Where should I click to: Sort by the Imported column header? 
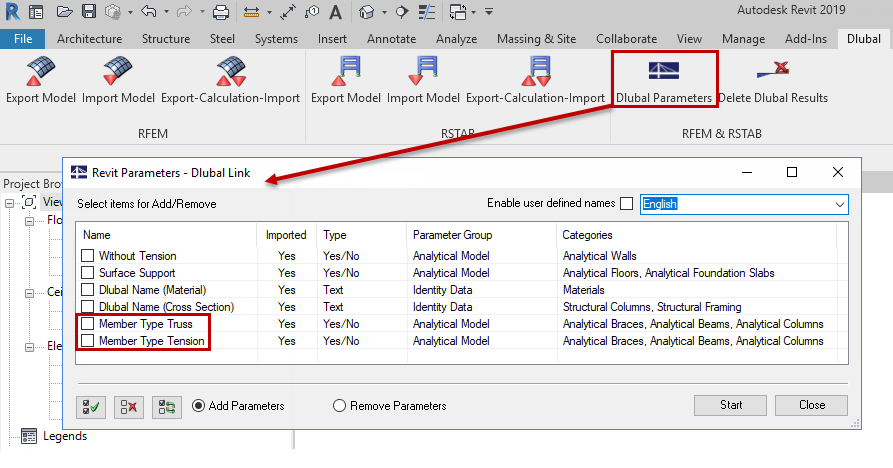click(x=286, y=235)
